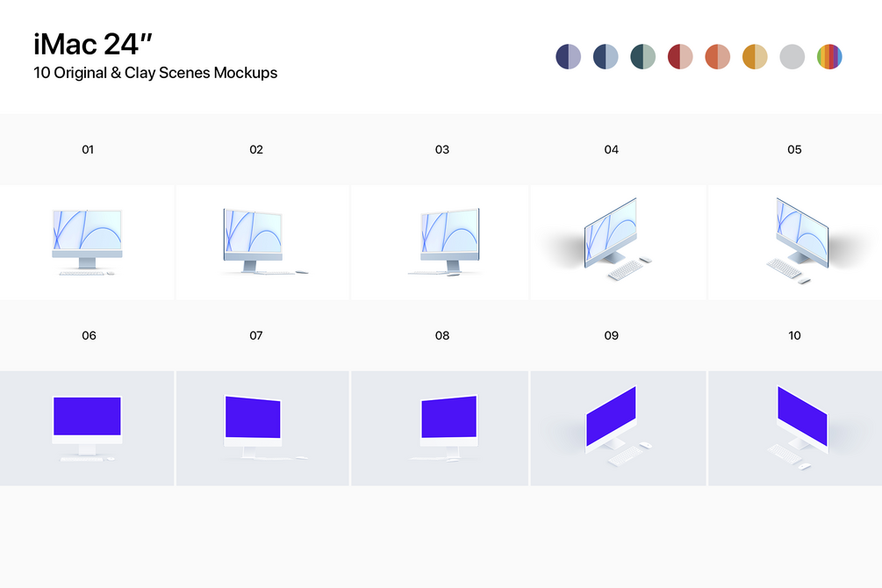Select the rainbow multicolor swatch
Screen dimensions: 882x588
829,57
